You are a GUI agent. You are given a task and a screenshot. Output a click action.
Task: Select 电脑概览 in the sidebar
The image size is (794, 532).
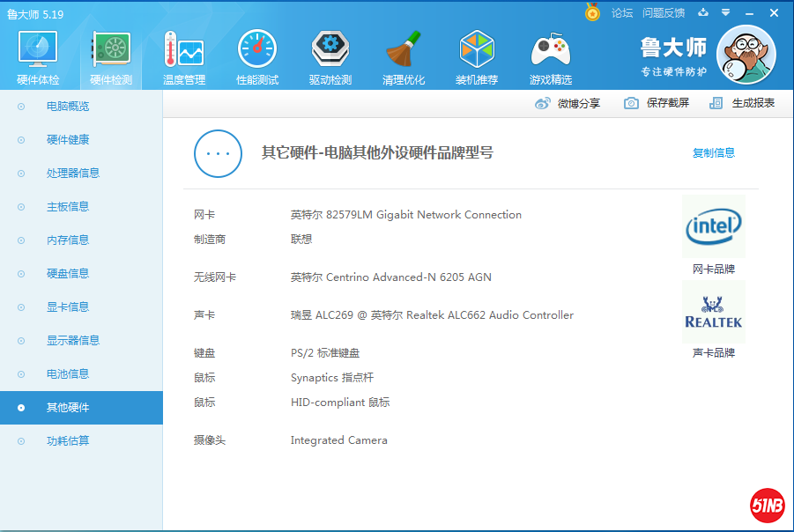click(x=68, y=107)
